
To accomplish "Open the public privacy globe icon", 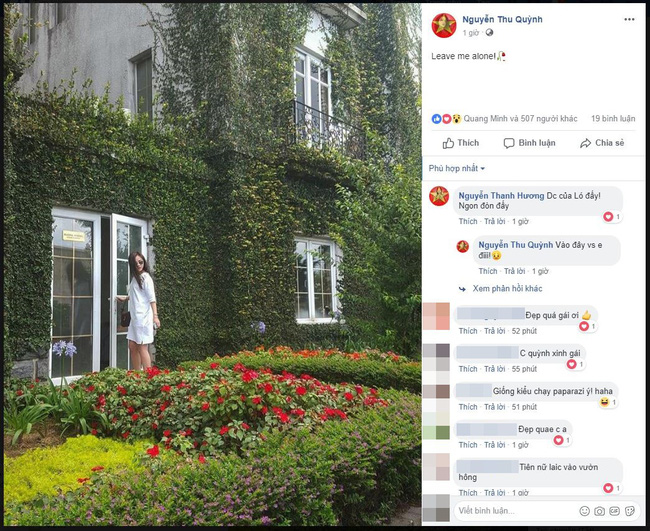I will [x=489, y=33].
